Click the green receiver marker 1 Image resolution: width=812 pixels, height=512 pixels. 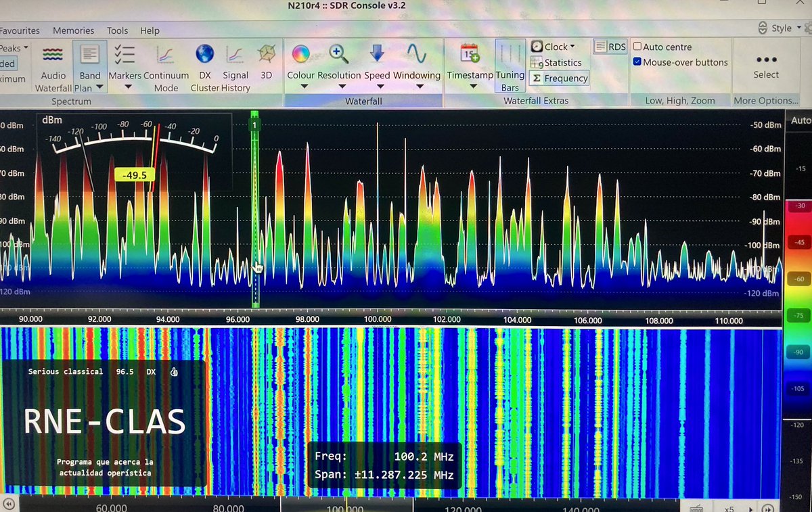point(254,124)
